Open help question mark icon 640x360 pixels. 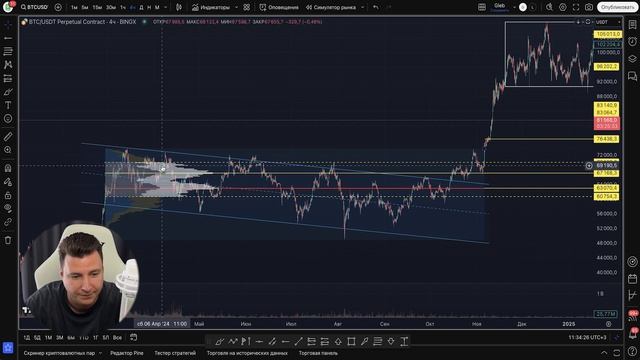[x=632, y=350]
